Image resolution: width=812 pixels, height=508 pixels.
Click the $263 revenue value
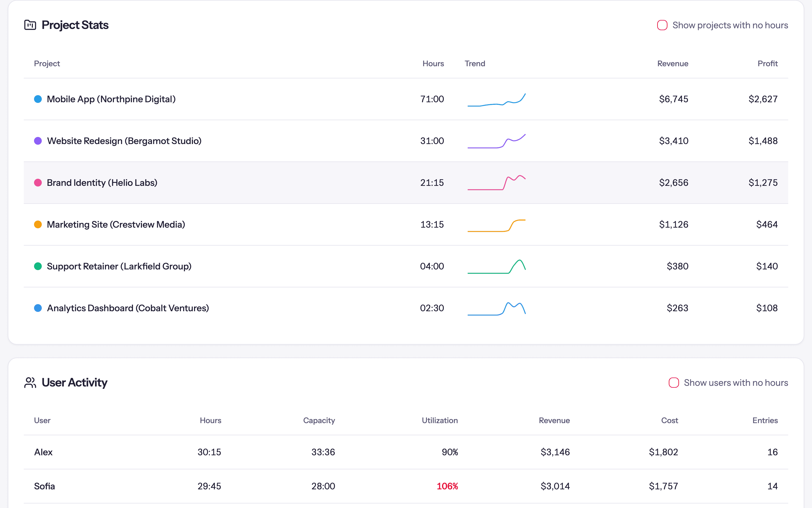(x=678, y=308)
